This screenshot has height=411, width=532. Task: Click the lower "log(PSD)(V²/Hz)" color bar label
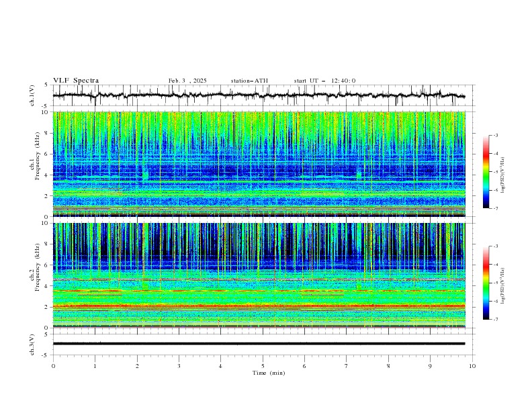[x=502, y=285]
